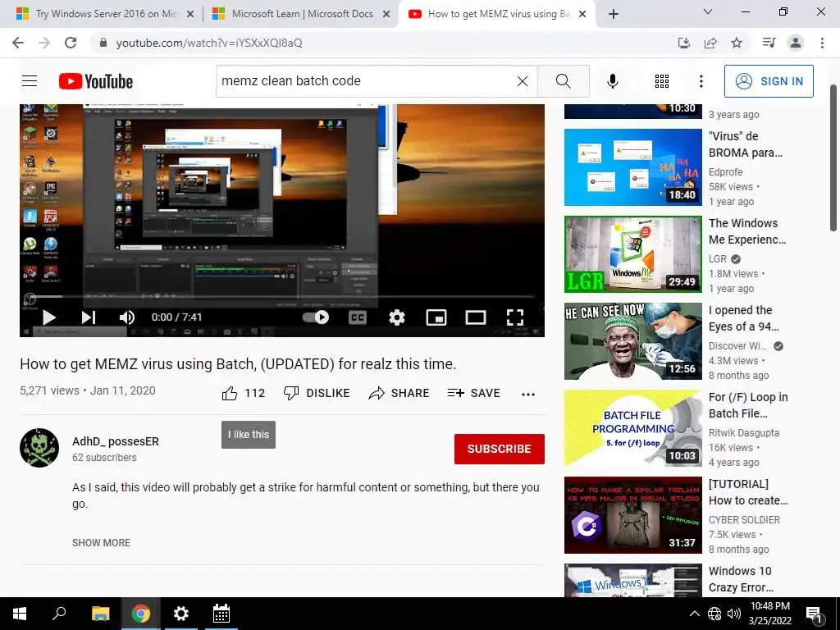Open the Edprofe channel link
Viewport: 840px width, 630px height.
[x=725, y=172]
